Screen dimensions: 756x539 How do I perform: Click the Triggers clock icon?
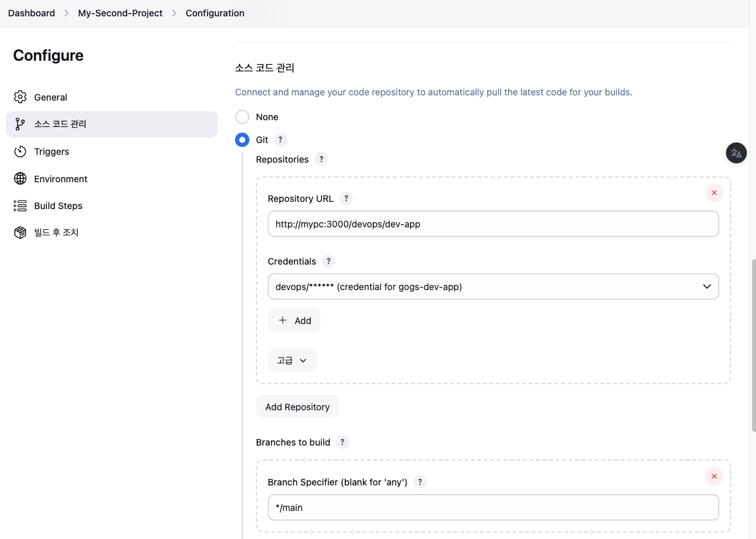point(20,152)
